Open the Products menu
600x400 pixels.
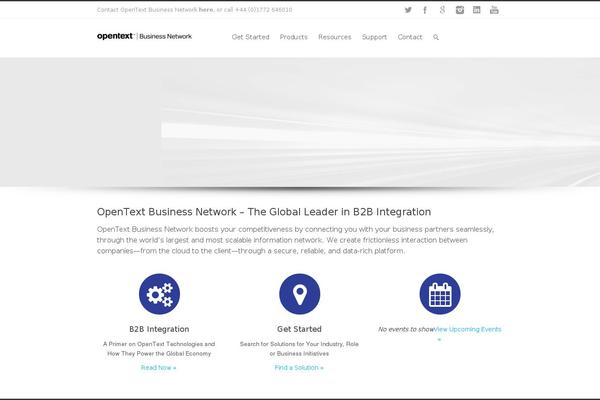(293, 37)
